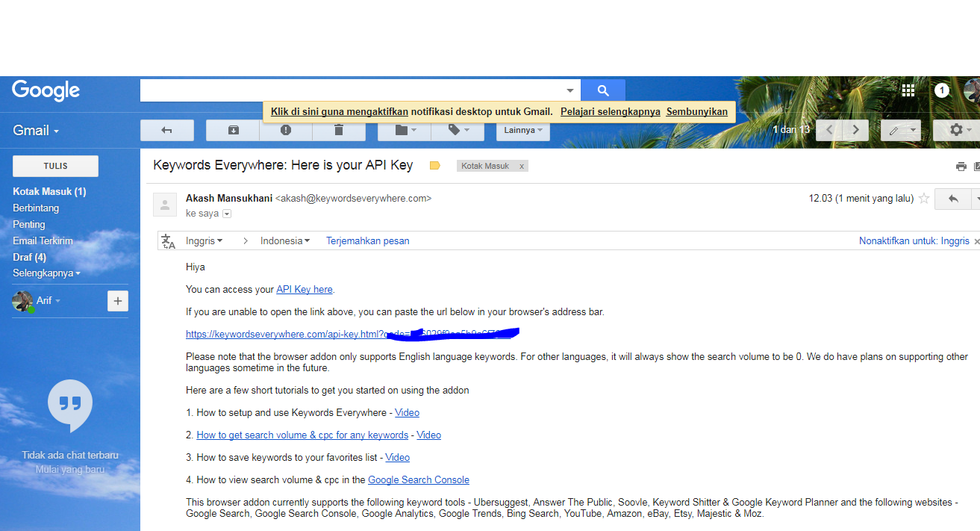Click the blue search magnifier button

click(x=603, y=90)
